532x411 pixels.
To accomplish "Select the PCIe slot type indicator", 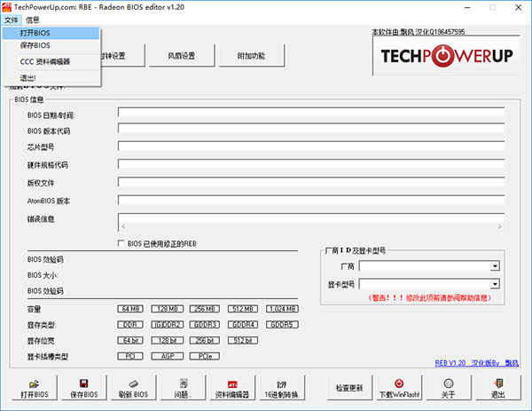I will click(205, 356).
